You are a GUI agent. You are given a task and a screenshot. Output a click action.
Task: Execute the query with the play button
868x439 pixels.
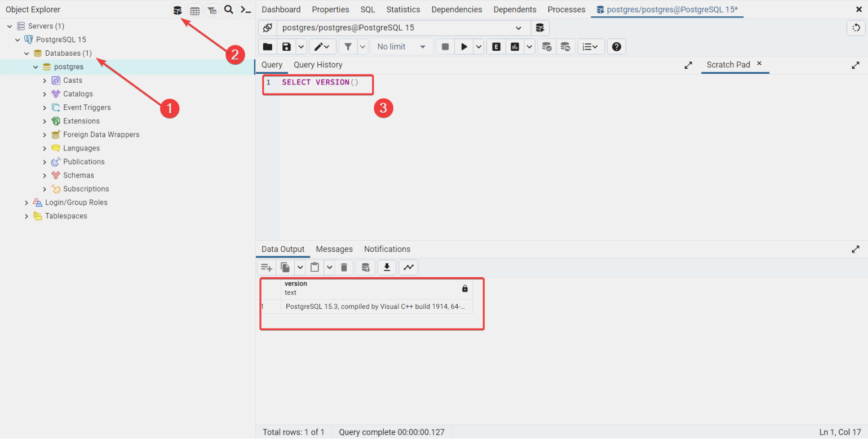tap(464, 47)
